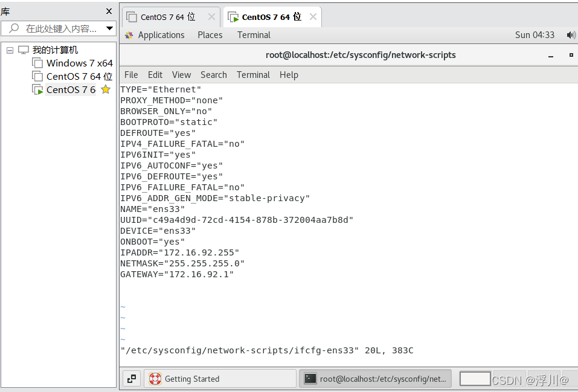Viewport: 578px width, 392px height.
Task: Click the Applications menu foot icon
Action: (x=129, y=35)
